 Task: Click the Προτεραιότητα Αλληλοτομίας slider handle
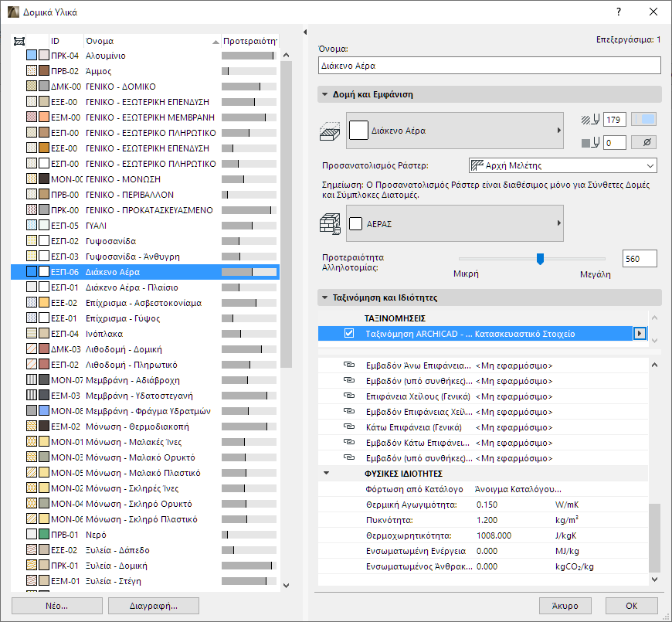point(540,259)
